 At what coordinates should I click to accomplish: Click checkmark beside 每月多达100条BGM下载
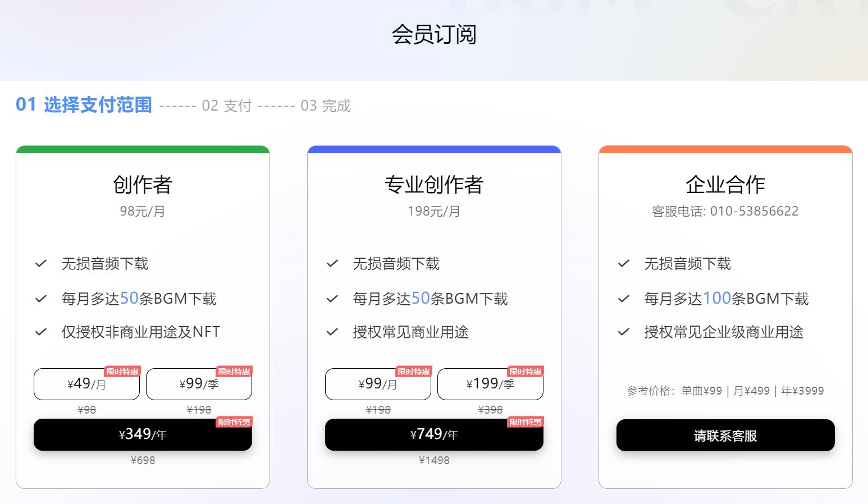pyautogui.click(x=624, y=299)
